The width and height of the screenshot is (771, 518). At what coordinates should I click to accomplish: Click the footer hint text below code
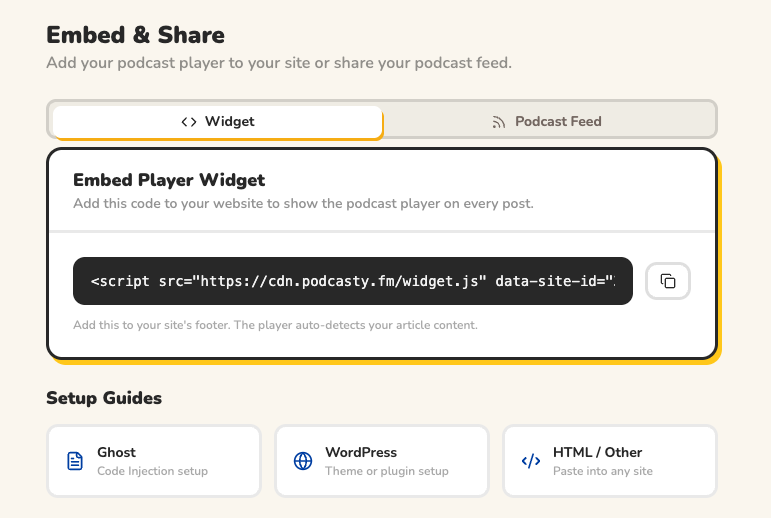[x=275, y=325]
